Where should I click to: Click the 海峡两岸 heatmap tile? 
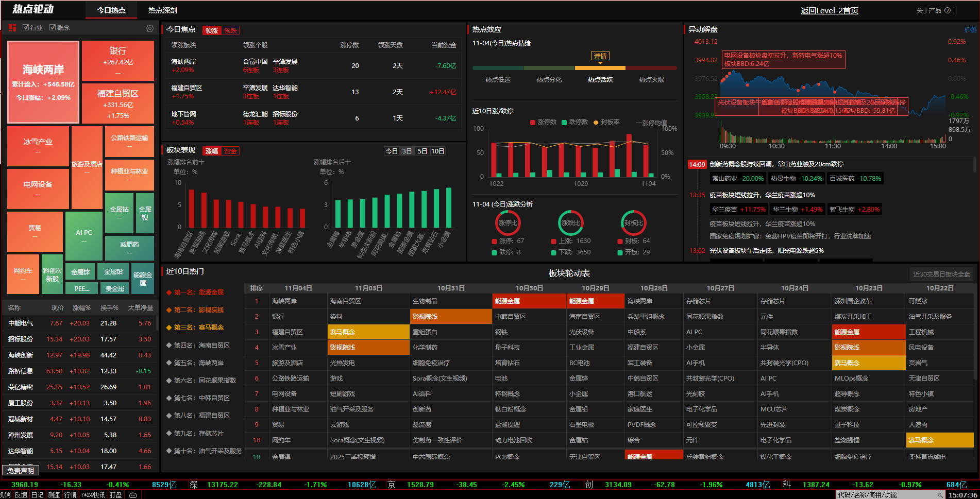[x=43, y=82]
